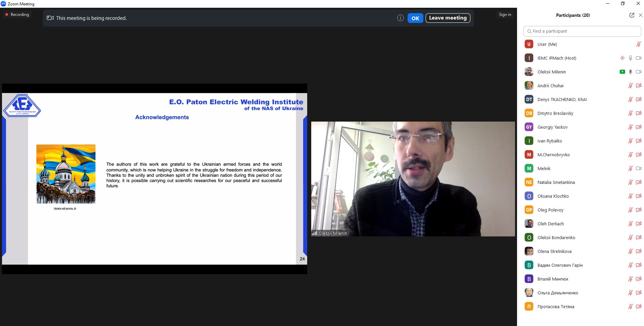Click the meeting recording info icon

pyautogui.click(x=400, y=18)
